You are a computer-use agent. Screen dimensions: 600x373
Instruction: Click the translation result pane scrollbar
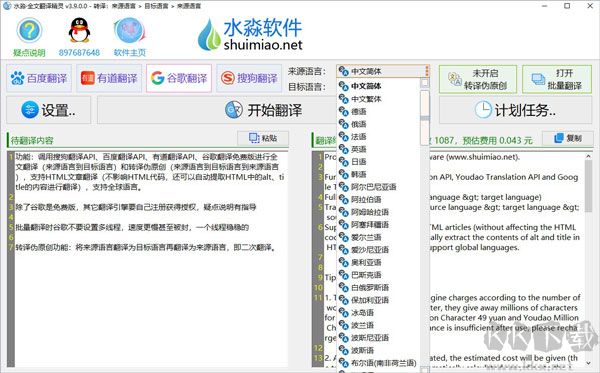[589, 186]
